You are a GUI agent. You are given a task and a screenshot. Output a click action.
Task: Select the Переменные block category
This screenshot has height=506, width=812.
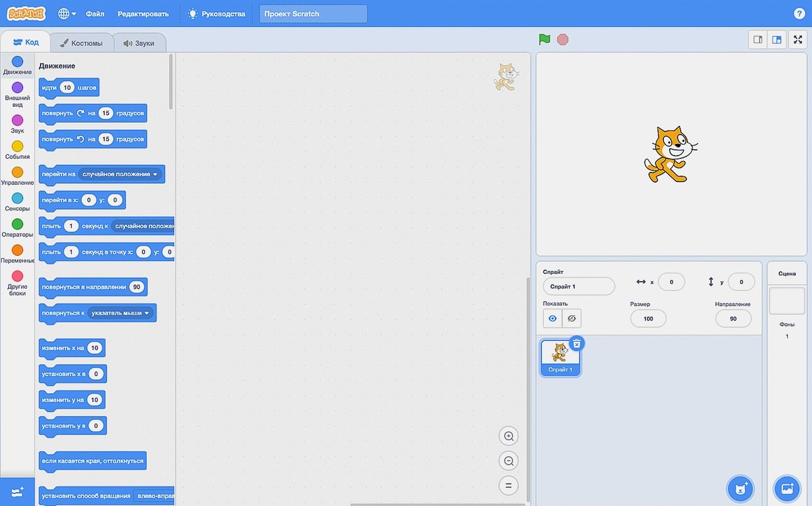coord(18,254)
